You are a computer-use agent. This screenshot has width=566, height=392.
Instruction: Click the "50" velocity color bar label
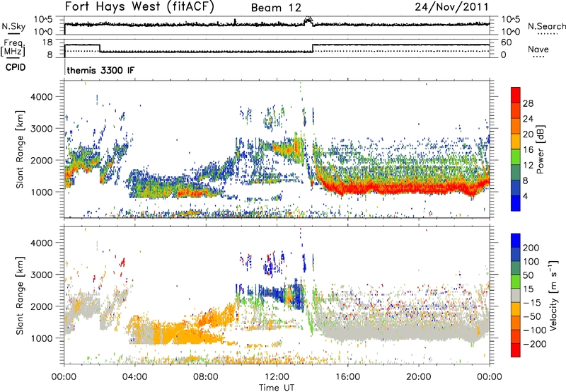pos(528,275)
